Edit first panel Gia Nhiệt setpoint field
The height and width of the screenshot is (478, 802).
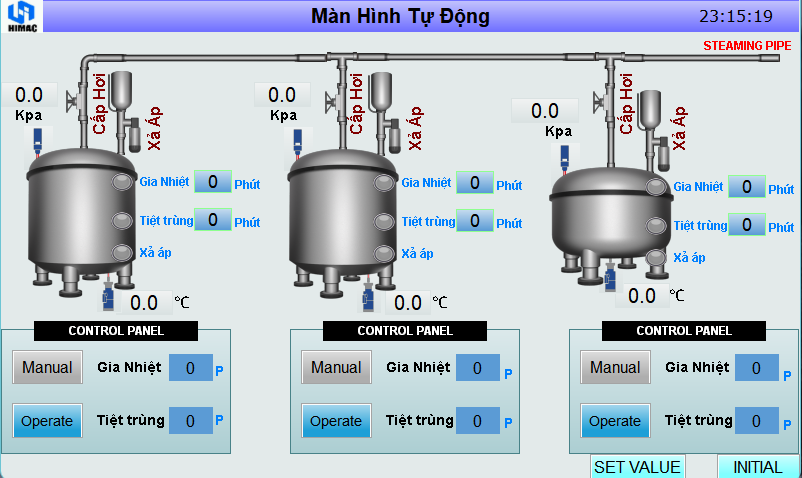tap(190, 368)
